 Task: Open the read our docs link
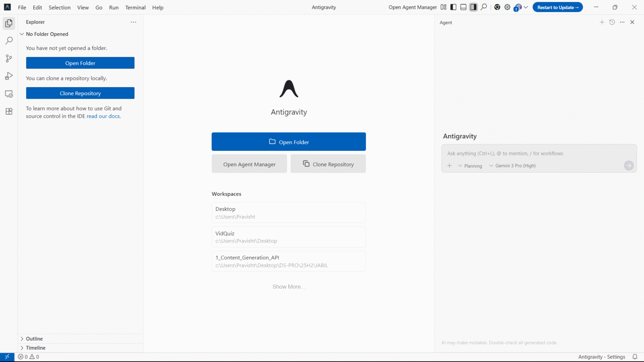(x=103, y=116)
